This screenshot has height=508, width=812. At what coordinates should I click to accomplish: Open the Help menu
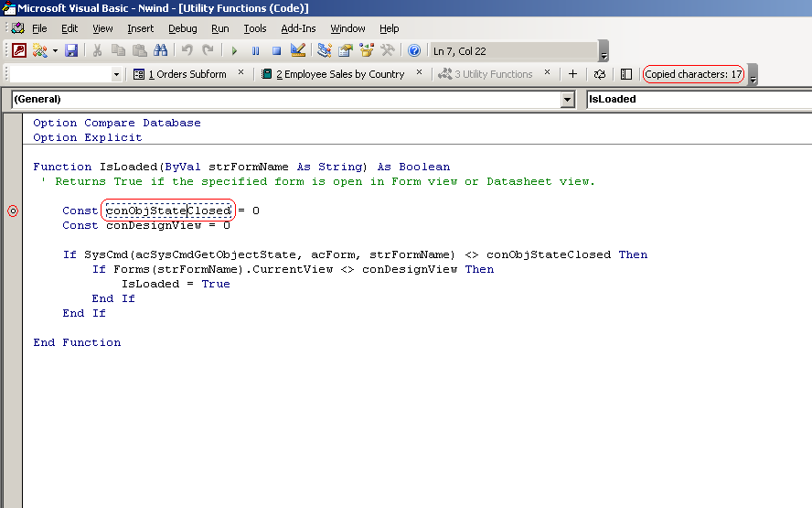(390, 28)
